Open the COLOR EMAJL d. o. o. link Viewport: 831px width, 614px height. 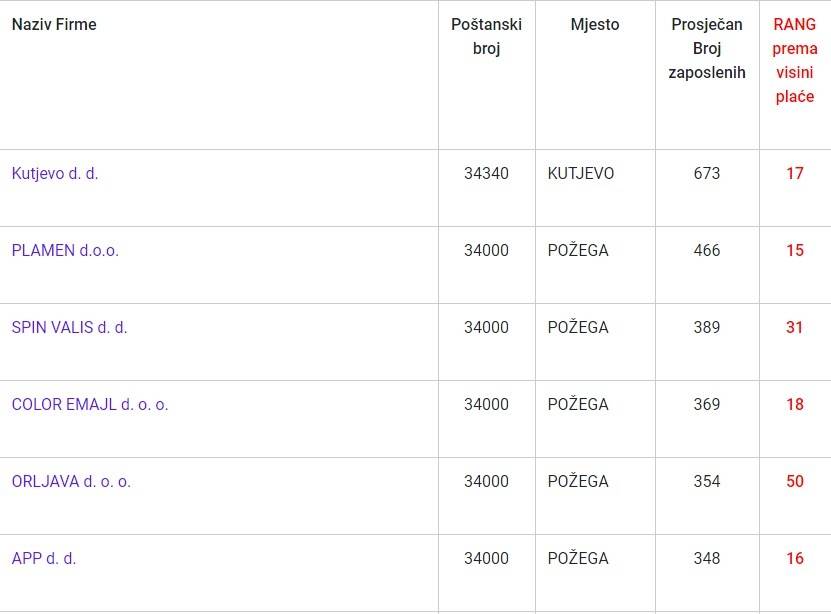(x=90, y=404)
